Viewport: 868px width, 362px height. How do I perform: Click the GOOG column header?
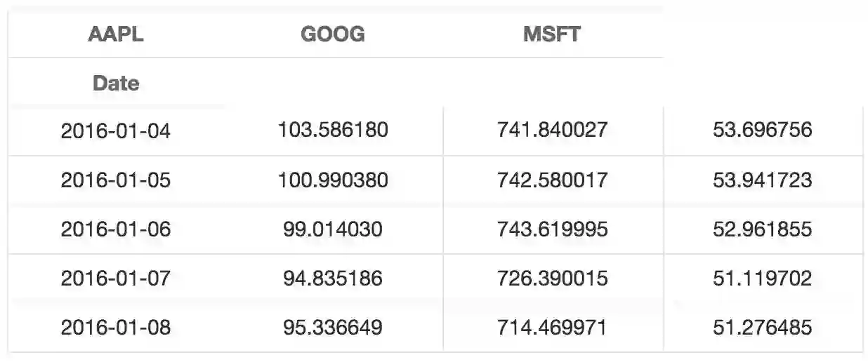point(332,34)
